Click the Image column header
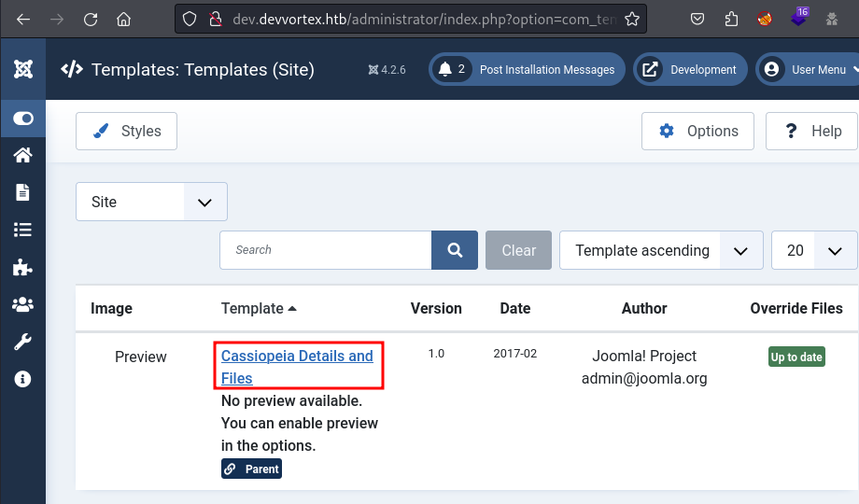 (x=111, y=308)
